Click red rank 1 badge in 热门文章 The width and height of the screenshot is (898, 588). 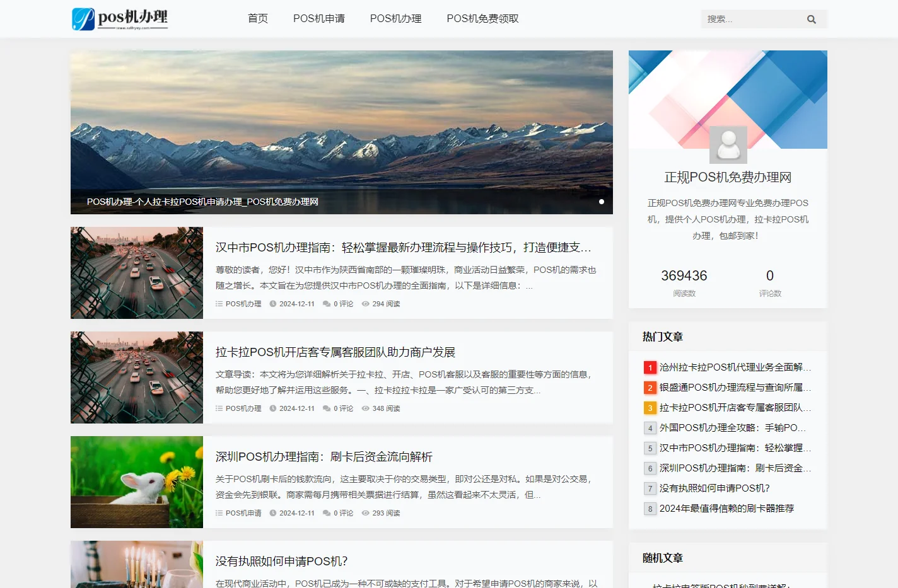click(650, 367)
